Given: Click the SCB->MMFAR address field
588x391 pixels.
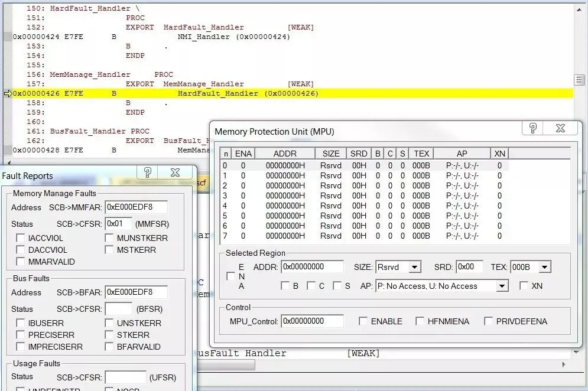Looking at the screenshot, I should (136, 207).
